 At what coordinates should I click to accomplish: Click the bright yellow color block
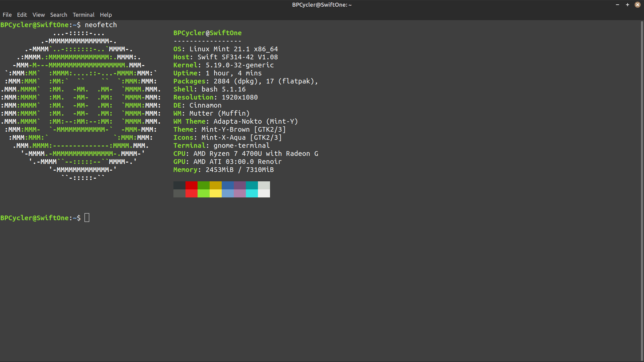coord(215,193)
